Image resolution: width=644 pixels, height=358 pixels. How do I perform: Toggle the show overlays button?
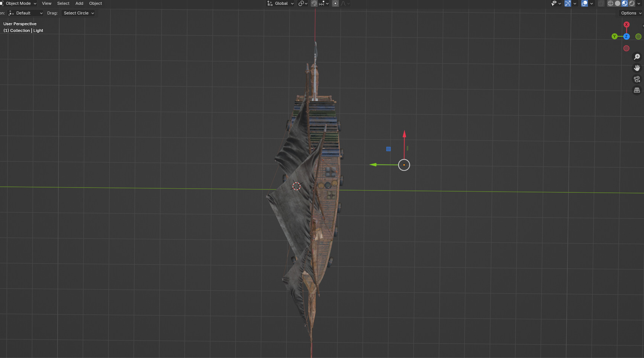585,3
